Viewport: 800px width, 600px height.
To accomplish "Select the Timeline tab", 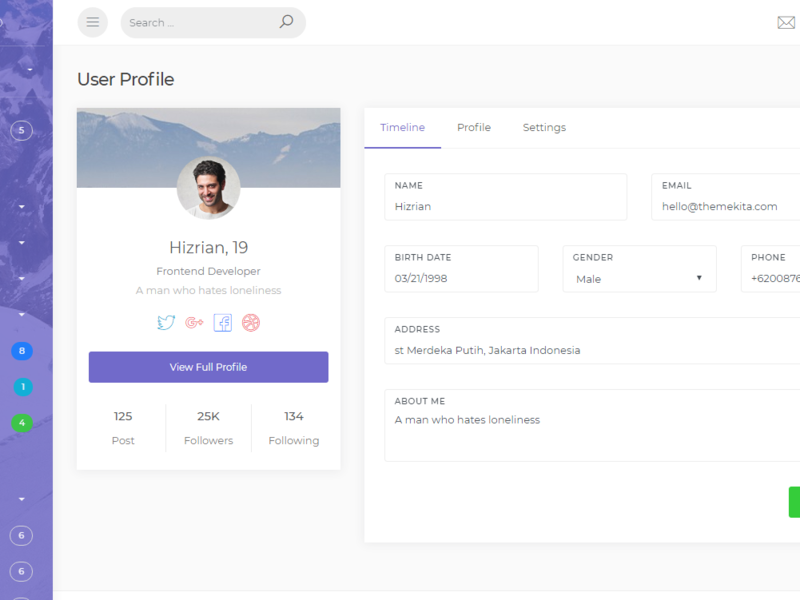I will tap(402, 128).
